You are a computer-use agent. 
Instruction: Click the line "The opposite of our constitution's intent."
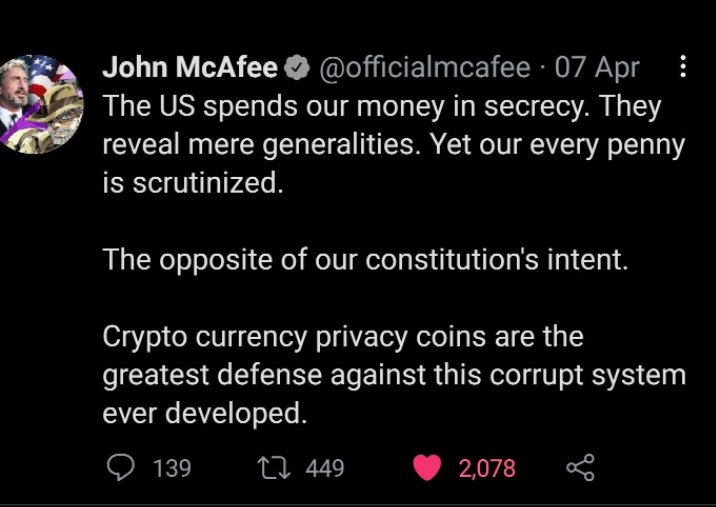(x=365, y=260)
